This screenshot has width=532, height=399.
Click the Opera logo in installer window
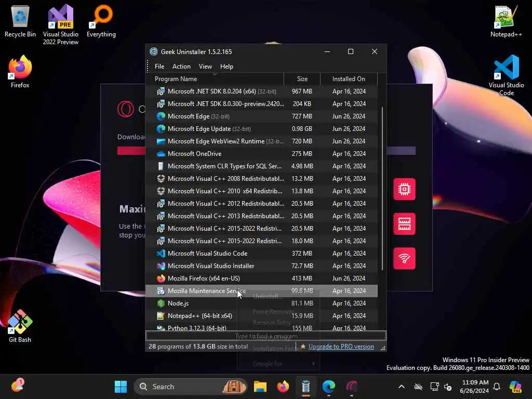coord(126,109)
